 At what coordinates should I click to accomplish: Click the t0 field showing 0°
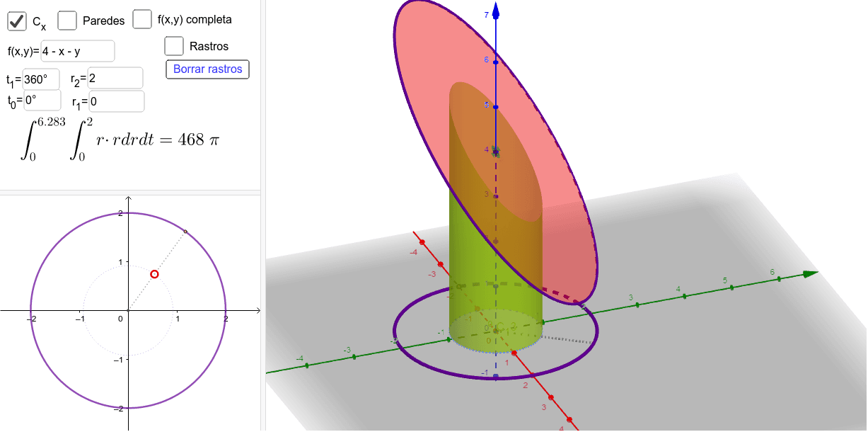(42, 101)
